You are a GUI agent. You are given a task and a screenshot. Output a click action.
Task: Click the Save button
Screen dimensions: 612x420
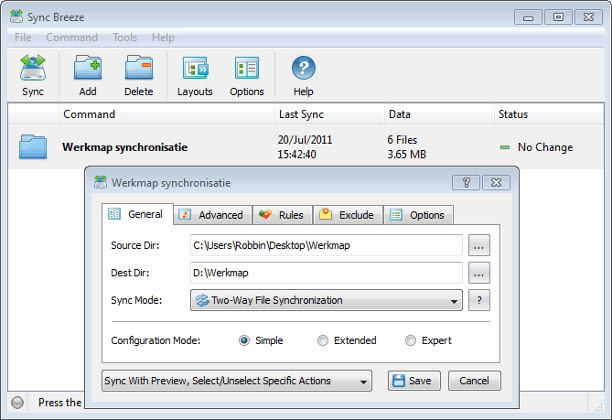point(414,381)
